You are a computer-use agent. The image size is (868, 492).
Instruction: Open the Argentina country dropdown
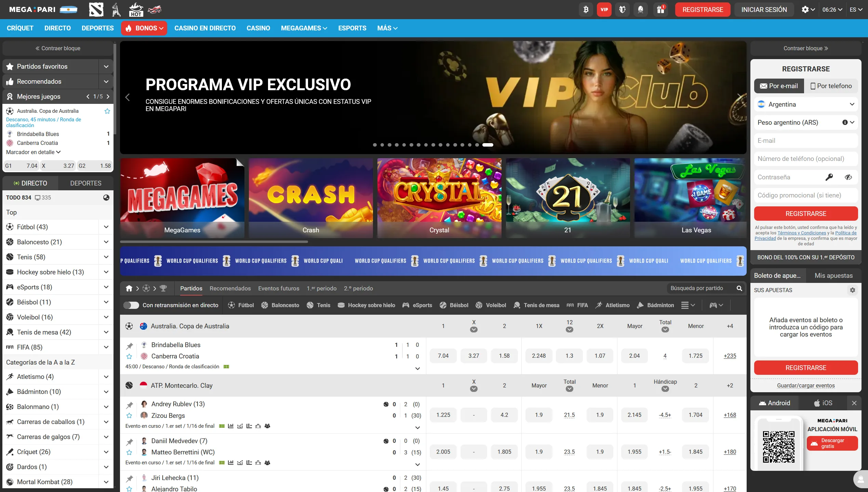click(x=806, y=104)
